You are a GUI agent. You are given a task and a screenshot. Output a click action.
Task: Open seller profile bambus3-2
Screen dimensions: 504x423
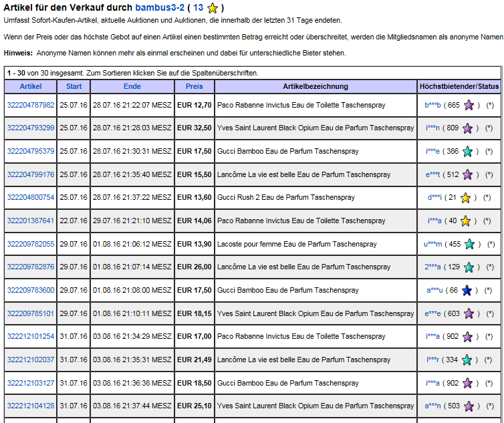[160, 7]
